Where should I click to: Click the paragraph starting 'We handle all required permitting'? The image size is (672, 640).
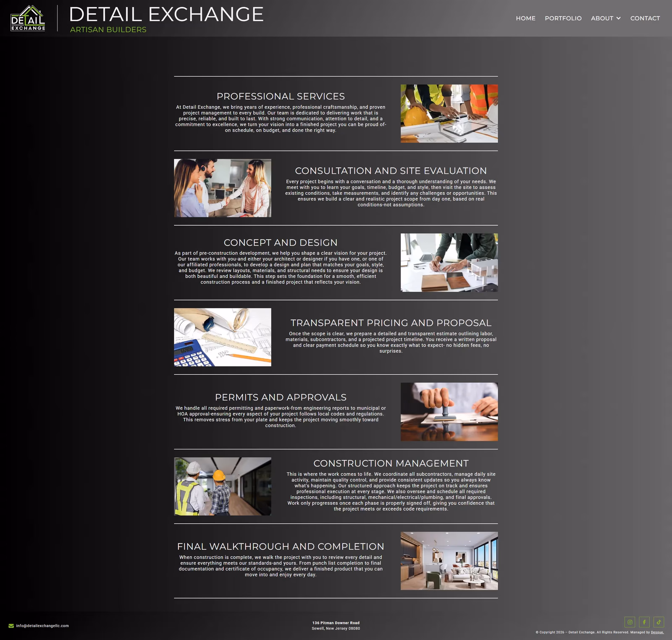click(x=281, y=417)
